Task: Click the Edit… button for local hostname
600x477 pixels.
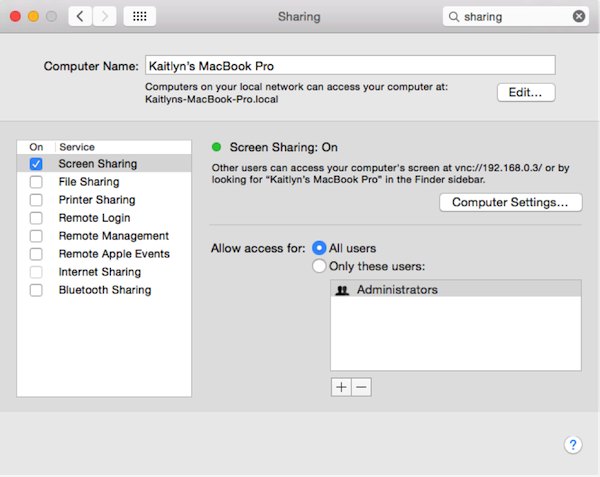Action: click(x=526, y=92)
